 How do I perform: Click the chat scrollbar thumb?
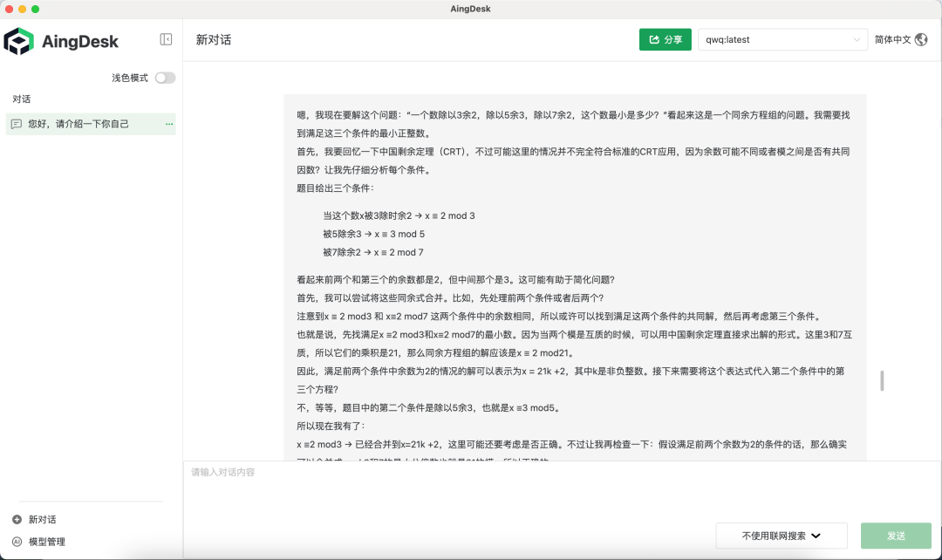(x=881, y=380)
